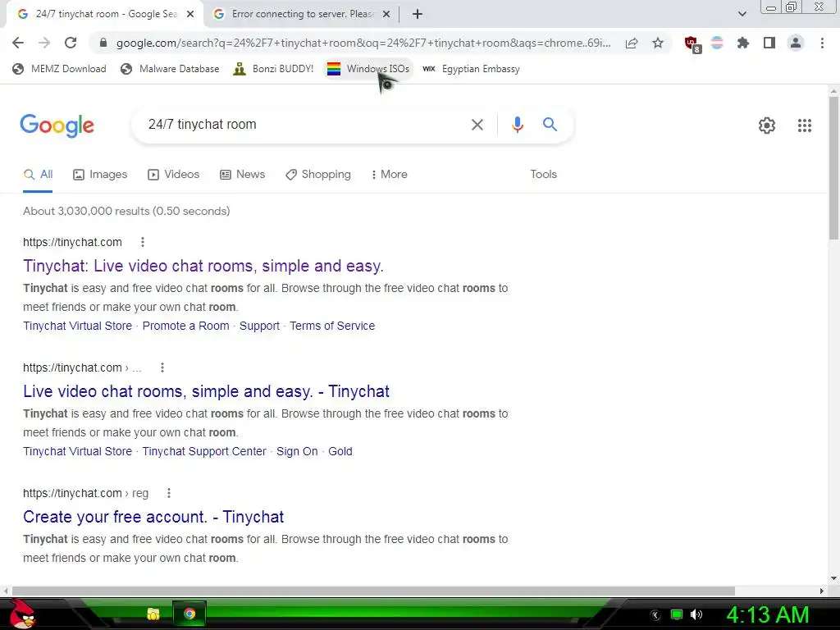Viewport: 840px width, 630px height.
Task: Click the horizontal scrollbar thumb
Action: (x=373, y=591)
